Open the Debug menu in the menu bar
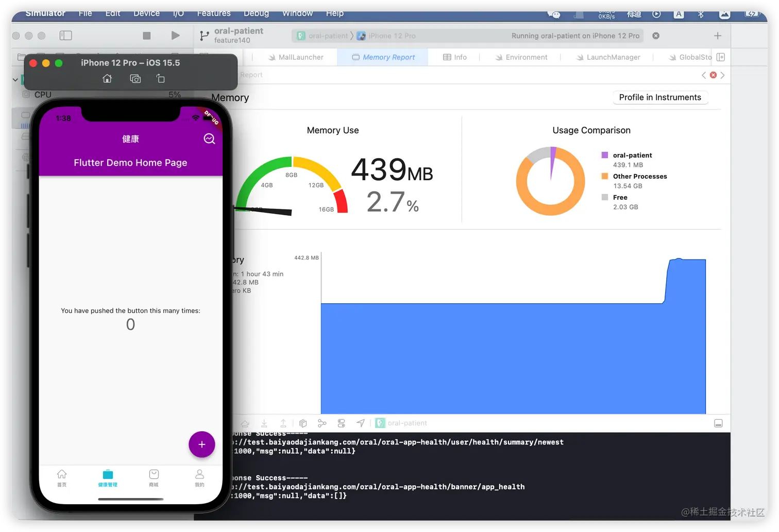Viewport: 779px width, 532px height. click(257, 13)
